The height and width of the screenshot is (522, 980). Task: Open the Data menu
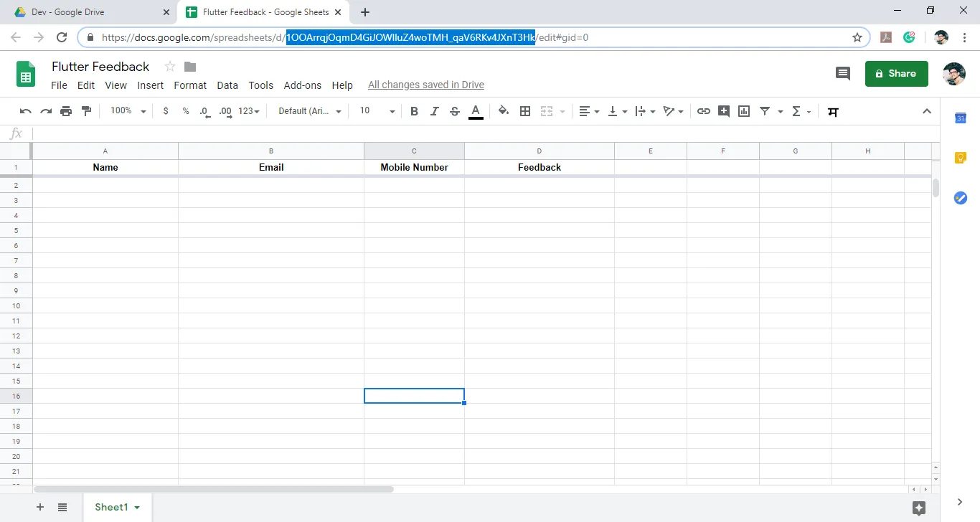(x=227, y=85)
